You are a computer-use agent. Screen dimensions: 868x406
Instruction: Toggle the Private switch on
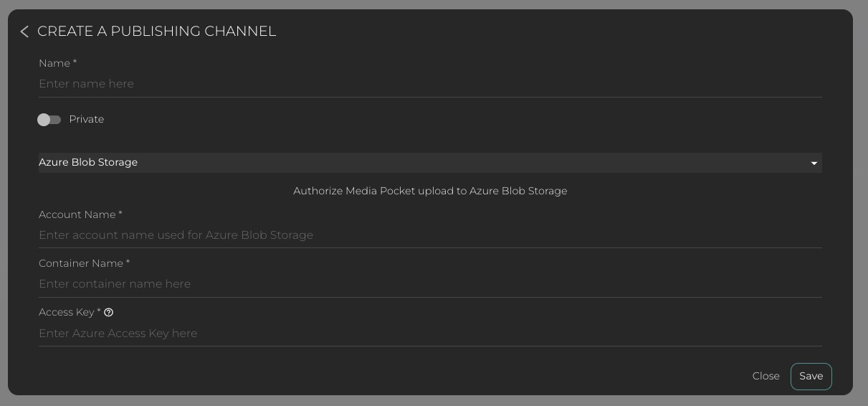pyautogui.click(x=49, y=120)
